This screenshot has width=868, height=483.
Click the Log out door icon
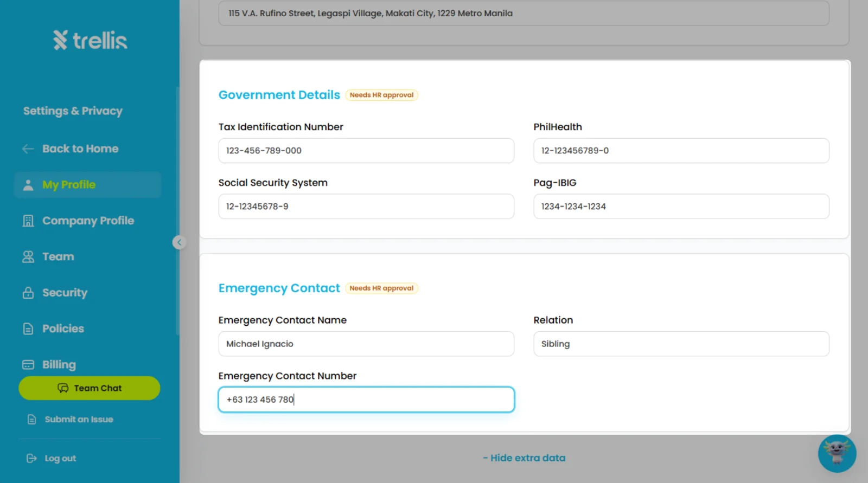[31, 459]
